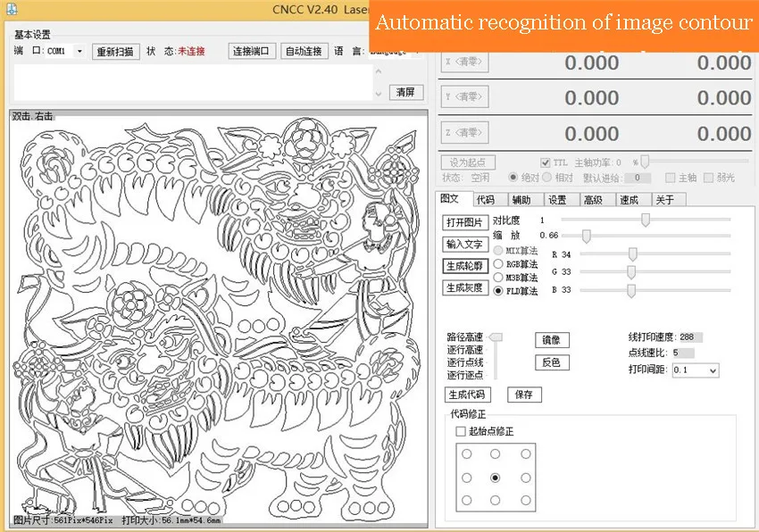Viewport: 759px width, 532px height.
Task: Select the middle-right origin radio point
Action: tap(526, 478)
